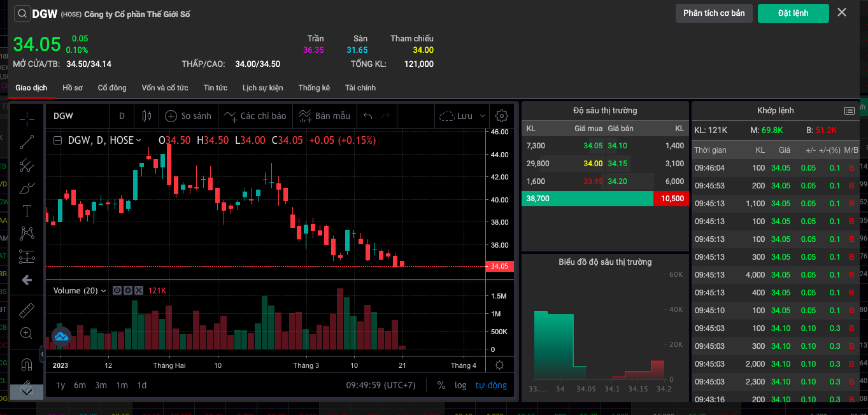The height and width of the screenshot is (415, 868).
Task: Open timezone menu 09:49:59 (UTC+7)
Action: 381,385
